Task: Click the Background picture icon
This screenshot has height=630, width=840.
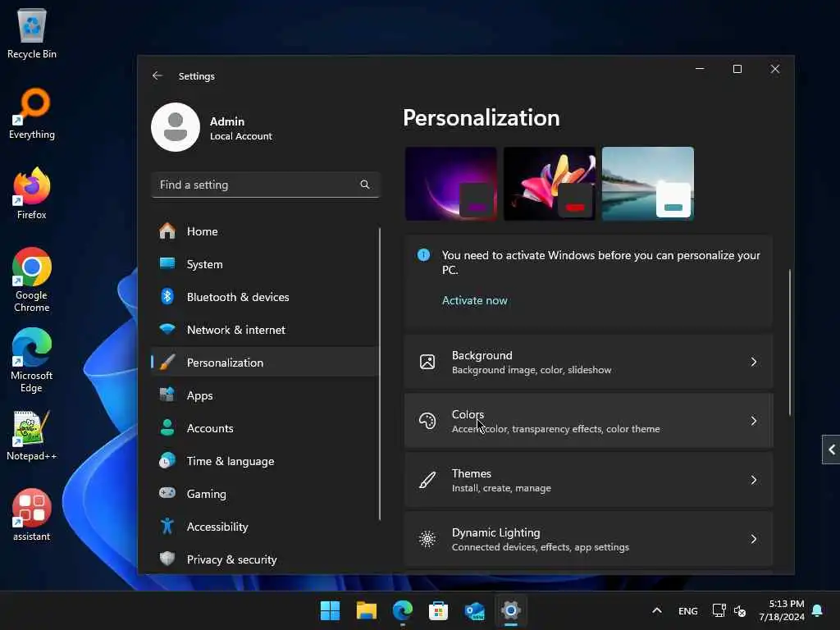Action: pyautogui.click(x=427, y=362)
